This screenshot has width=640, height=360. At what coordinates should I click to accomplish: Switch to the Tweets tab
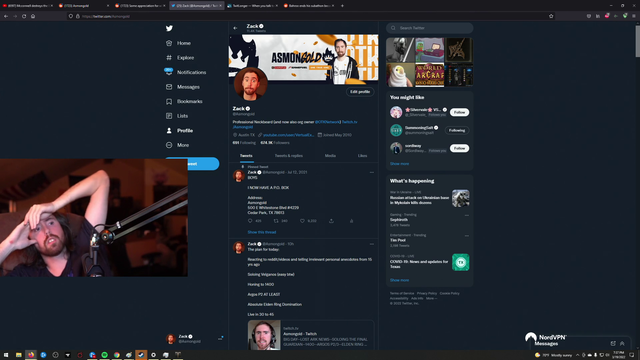point(246,156)
